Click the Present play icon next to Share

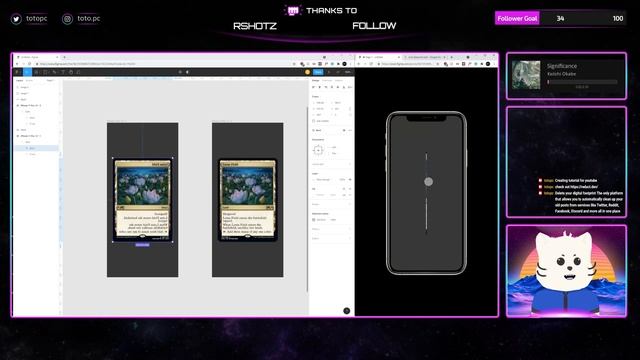329,72
